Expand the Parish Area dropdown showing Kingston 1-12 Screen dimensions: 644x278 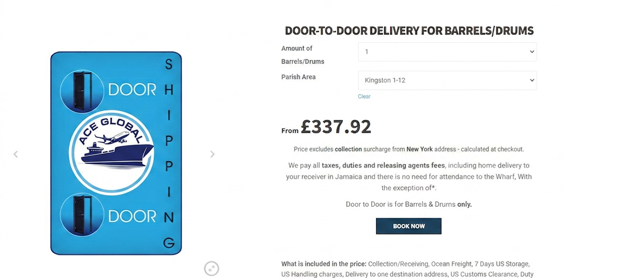coord(447,80)
